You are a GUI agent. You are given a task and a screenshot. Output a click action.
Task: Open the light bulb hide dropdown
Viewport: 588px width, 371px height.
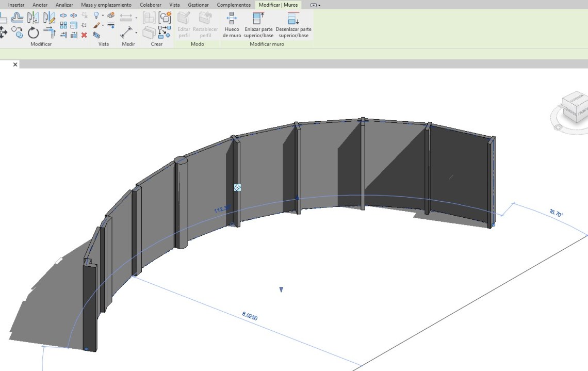click(103, 16)
